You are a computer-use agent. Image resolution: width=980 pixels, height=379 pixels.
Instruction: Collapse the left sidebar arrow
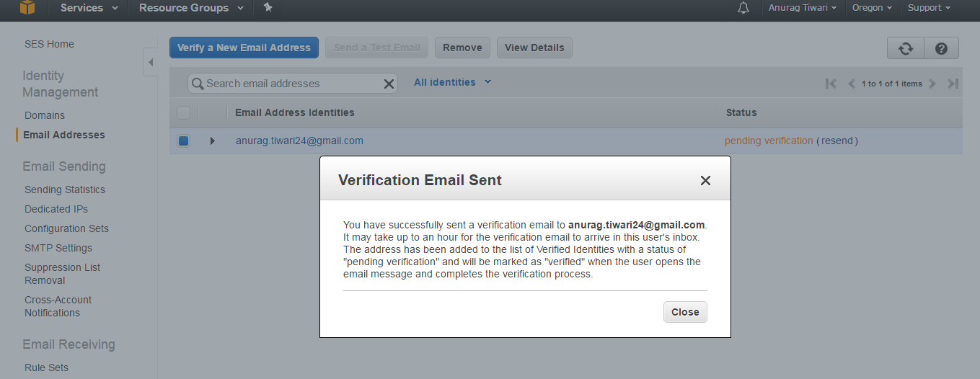point(151,63)
